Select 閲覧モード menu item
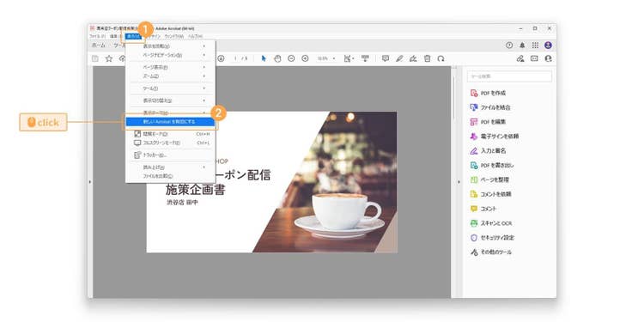The height and width of the screenshot is (322, 644). [171, 134]
